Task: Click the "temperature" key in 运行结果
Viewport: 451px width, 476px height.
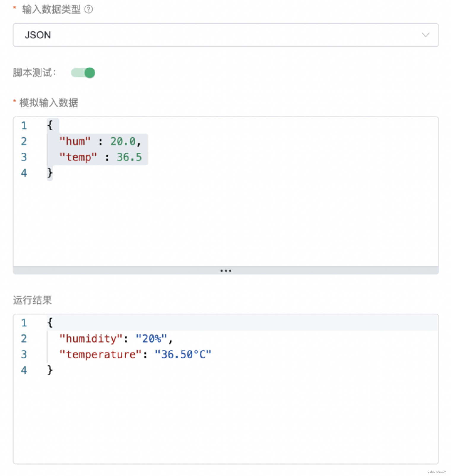Action: coord(100,354)
